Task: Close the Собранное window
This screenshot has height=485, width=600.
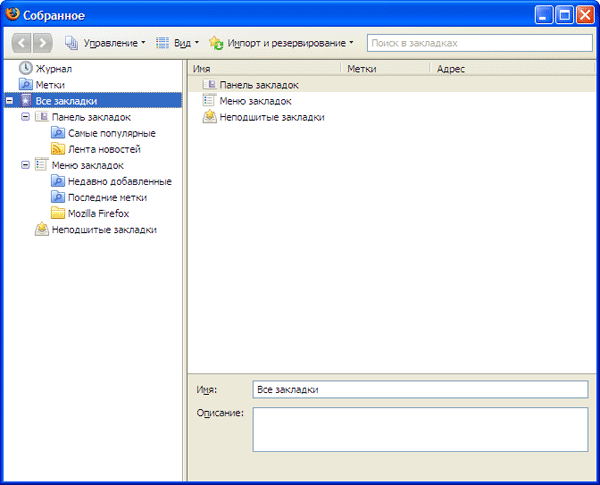Action: 585,15
